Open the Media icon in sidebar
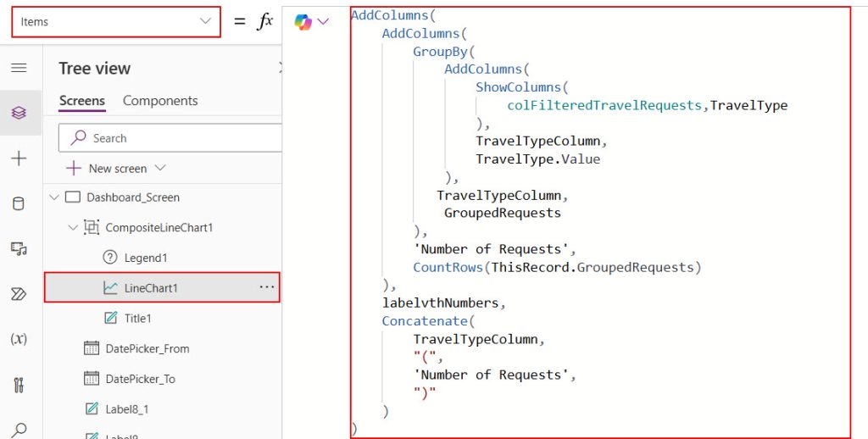Image resolution: width=868 pixels, height=439 pixels. pyautogui.click(x=19, y=248)
